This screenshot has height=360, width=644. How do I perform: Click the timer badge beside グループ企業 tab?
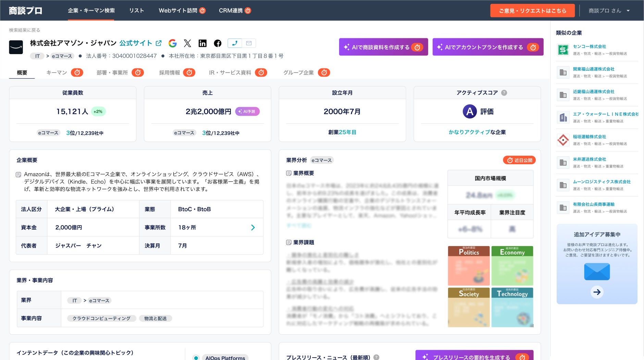point(324,73)
